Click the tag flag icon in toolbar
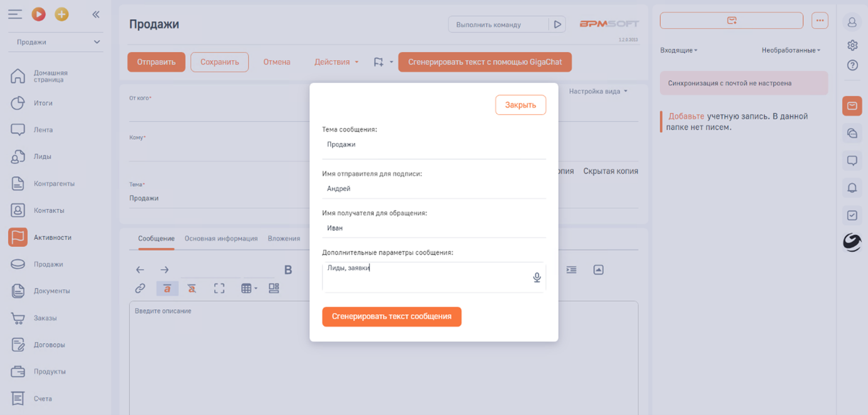 [378, 62]
